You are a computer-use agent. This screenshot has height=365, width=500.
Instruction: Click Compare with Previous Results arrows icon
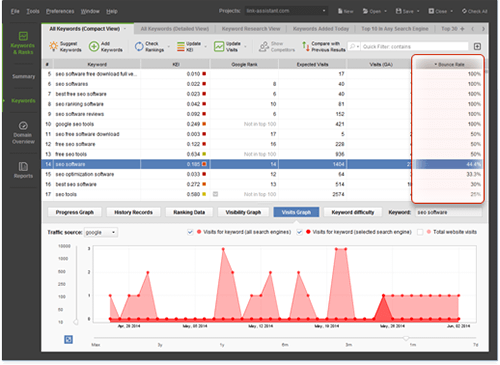click(x=305, y=46)
